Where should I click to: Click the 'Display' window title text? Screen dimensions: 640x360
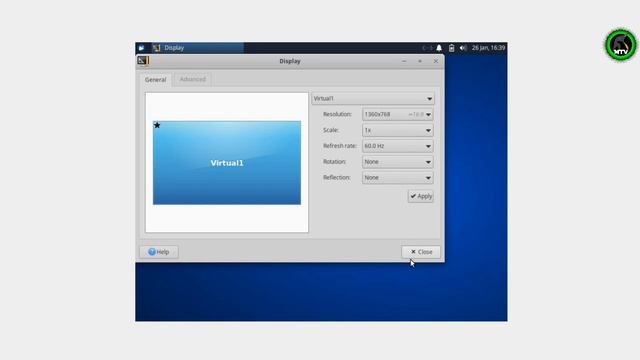[290, 61]
